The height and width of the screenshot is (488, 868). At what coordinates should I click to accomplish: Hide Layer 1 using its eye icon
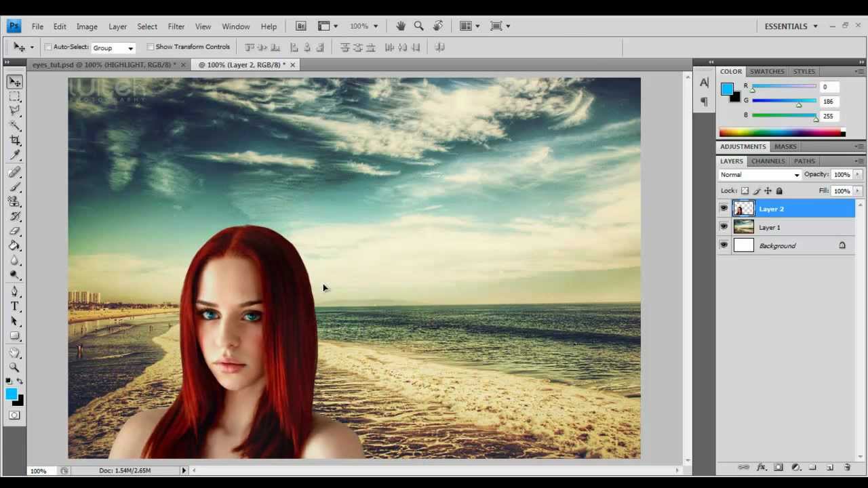pos(724,227)
